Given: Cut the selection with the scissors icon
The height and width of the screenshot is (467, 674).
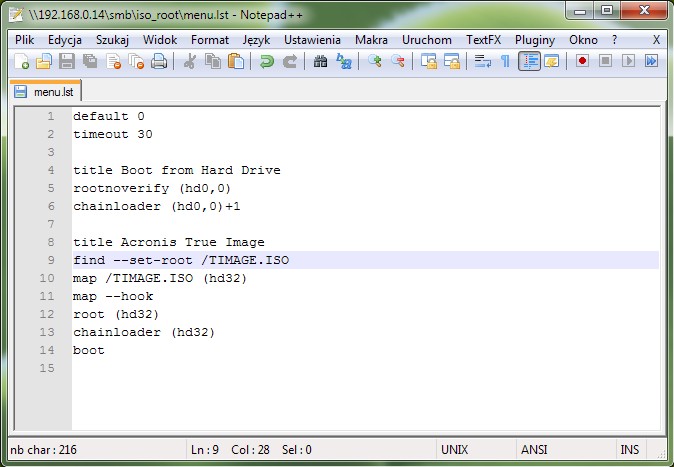Looking at the screenshot, I should pyautogui.click(x=190, y=61).
